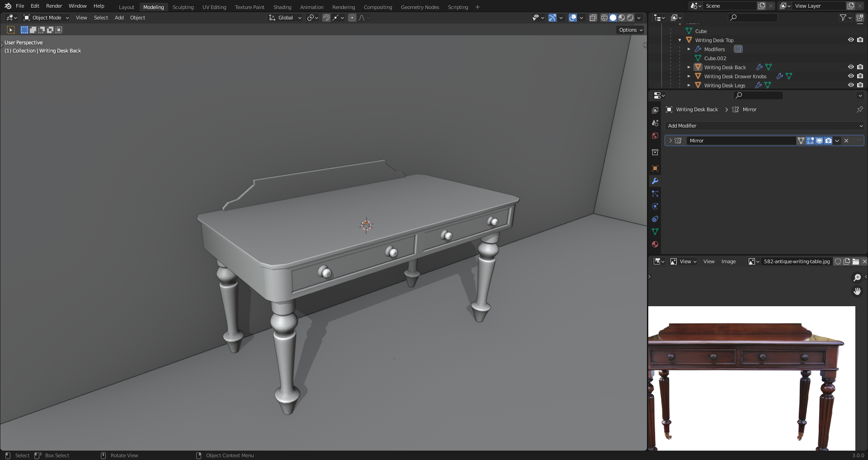Screen dimensions: 868x460
Task: Toggle Mirror modifier edit mode display
Action: coord(810,141)
